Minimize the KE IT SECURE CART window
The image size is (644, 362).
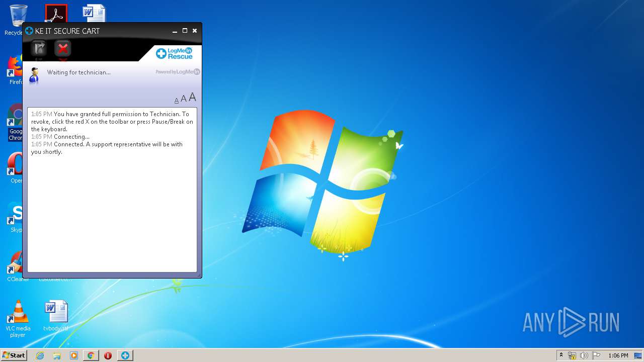click(175, 31)
